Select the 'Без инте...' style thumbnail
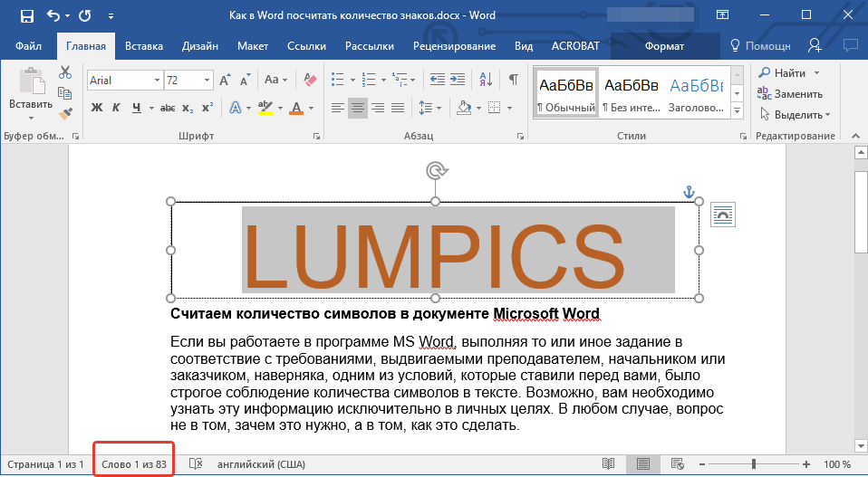 [631, 92]
